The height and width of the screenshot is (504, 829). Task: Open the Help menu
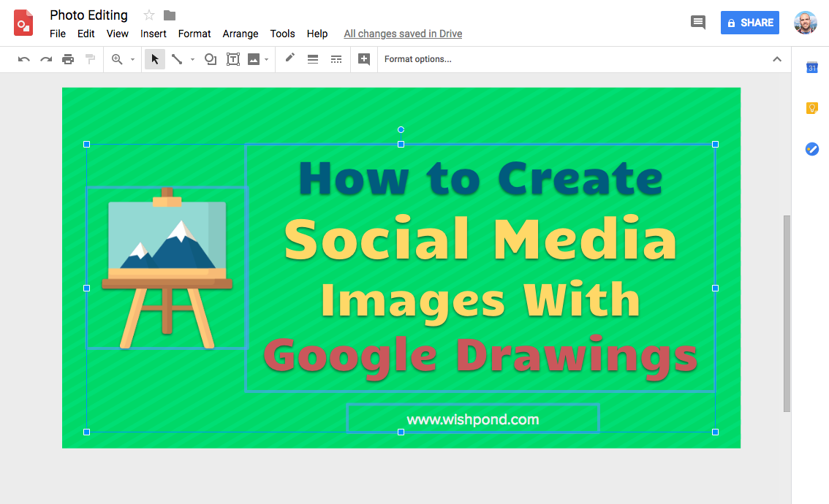click(x=317, y=34)
